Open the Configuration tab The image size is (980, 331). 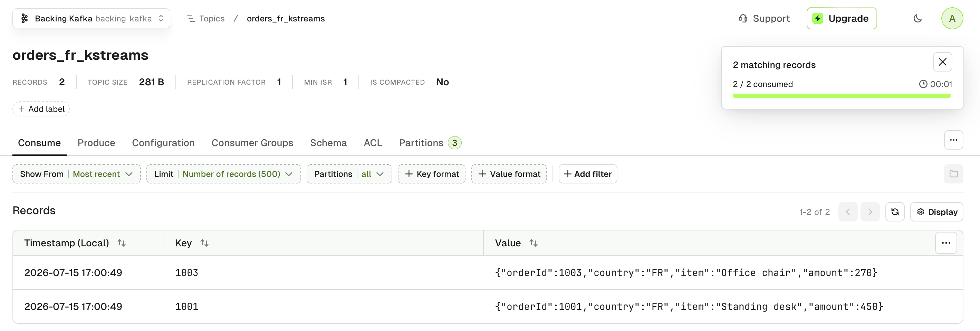click(163, 143)
